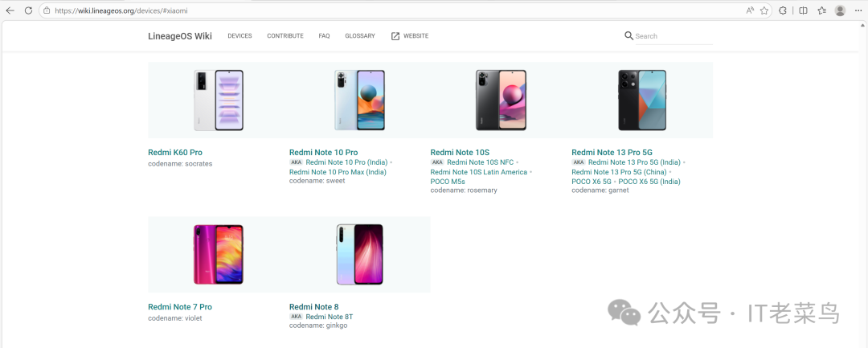The width and height of the screenshot is (868, 348).
Task: Go to the CONTRIBUTE menu item
Action: [x=285, y=36]
